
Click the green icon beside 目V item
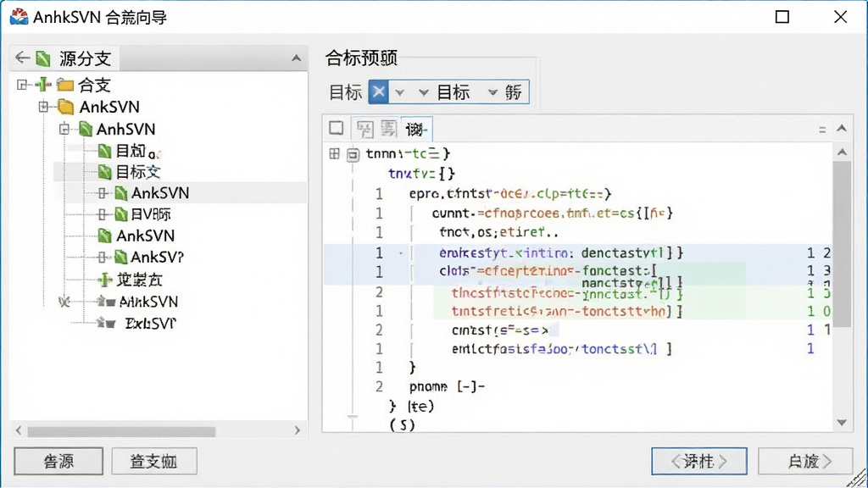click(121, 214)
